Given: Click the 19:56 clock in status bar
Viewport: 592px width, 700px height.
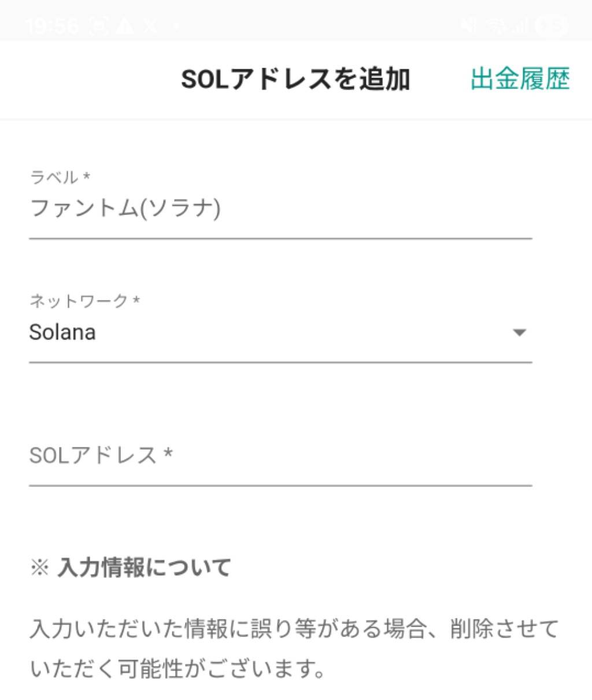Looking at the screenshot, I should [51, 26].
